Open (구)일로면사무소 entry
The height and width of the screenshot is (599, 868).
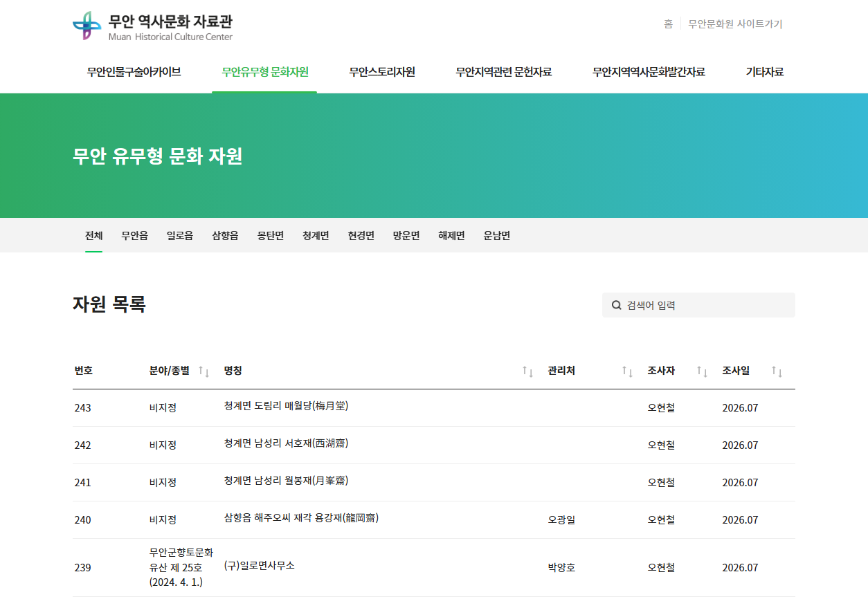coord(260,566)
